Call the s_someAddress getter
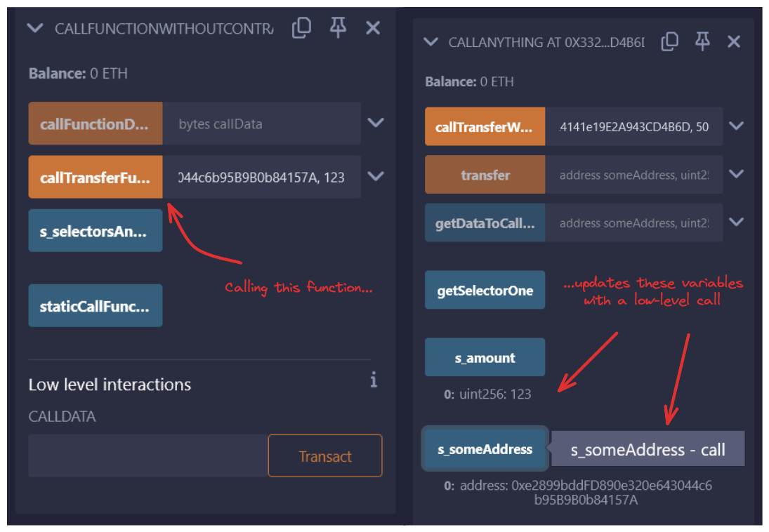 tap(485, 449)
